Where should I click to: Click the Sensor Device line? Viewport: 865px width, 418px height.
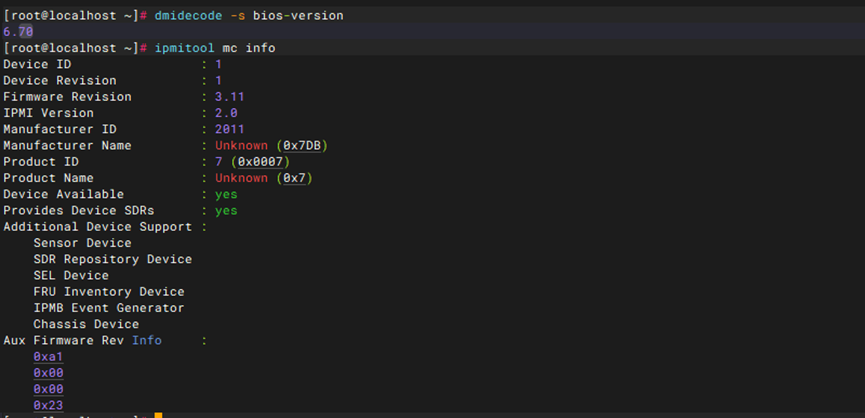click(82, 243)
